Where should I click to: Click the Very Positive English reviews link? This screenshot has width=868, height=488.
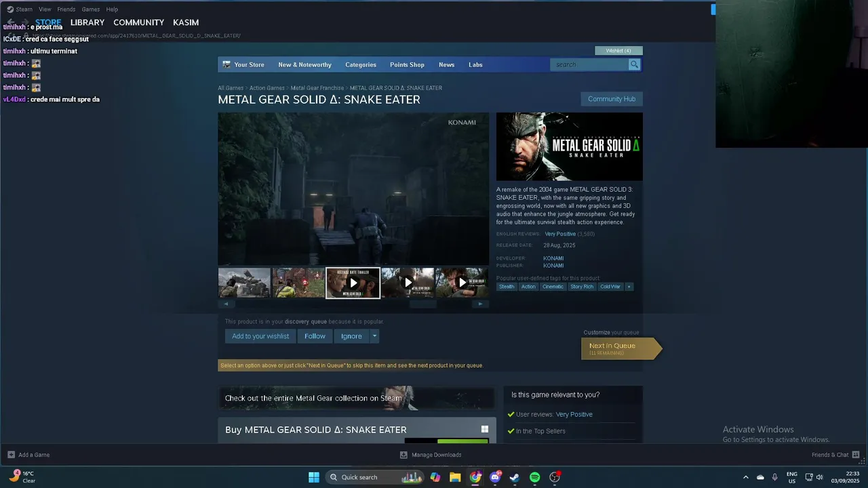point(560,234)
